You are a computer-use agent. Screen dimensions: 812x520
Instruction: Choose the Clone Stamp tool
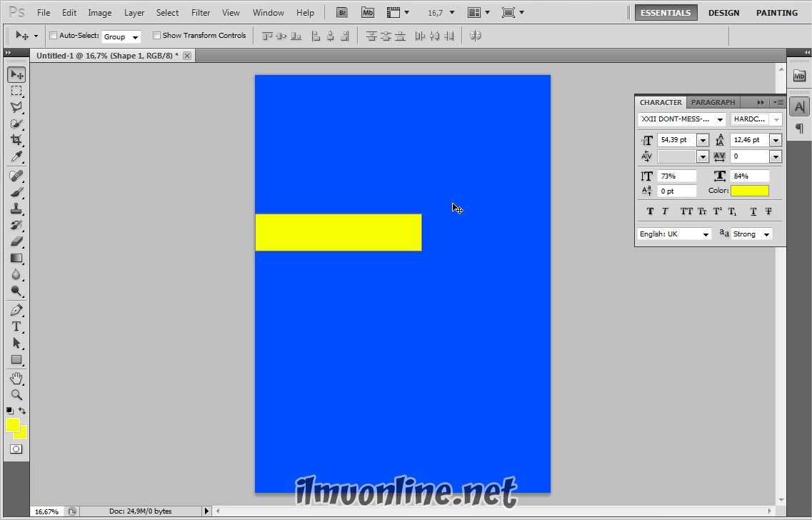[16, 209]
